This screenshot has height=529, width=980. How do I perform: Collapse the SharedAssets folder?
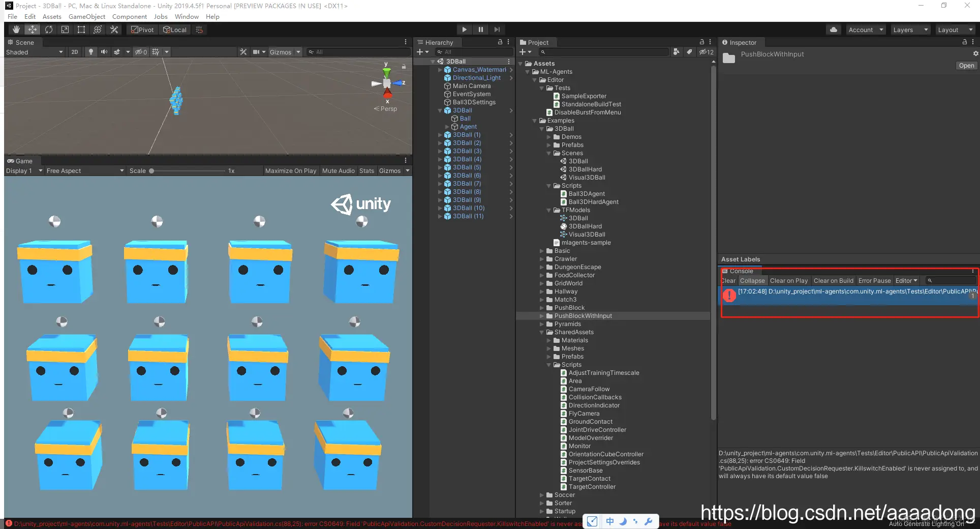click(x=542, y=332)
